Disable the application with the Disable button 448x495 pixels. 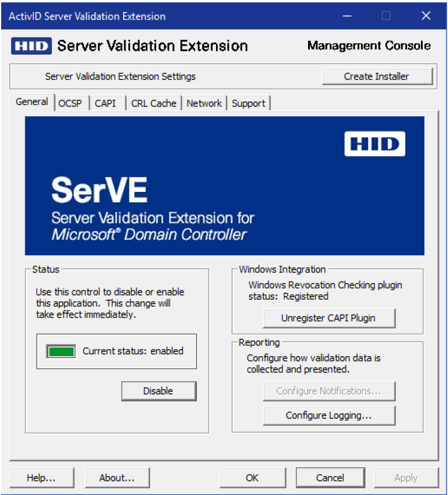(159, 391)
